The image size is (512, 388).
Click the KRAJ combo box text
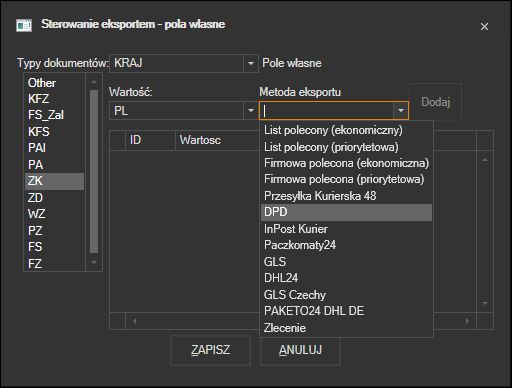click(x=128, y=63)
